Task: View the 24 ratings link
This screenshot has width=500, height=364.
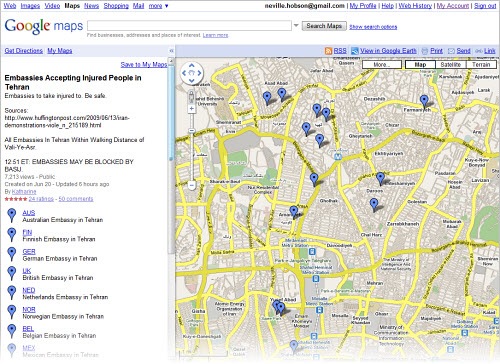Action: click(x=41, y=199)
